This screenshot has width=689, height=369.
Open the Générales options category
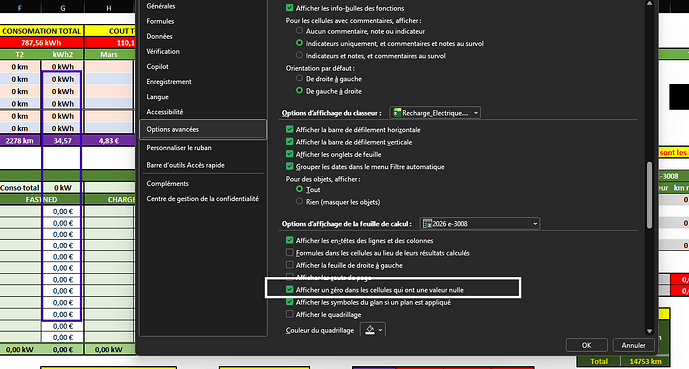click(x=160, y=6)
